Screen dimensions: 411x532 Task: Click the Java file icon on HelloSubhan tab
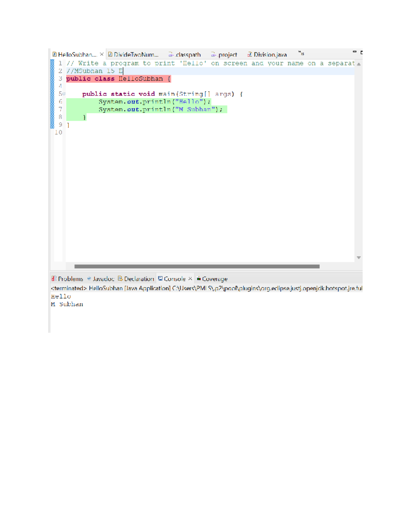point(55,54)
